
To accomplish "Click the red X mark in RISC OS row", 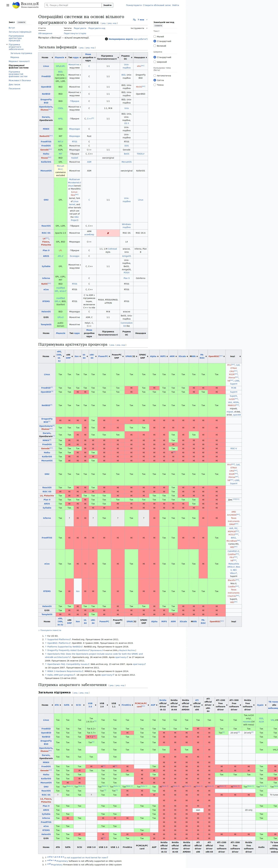I will point(108,233).
